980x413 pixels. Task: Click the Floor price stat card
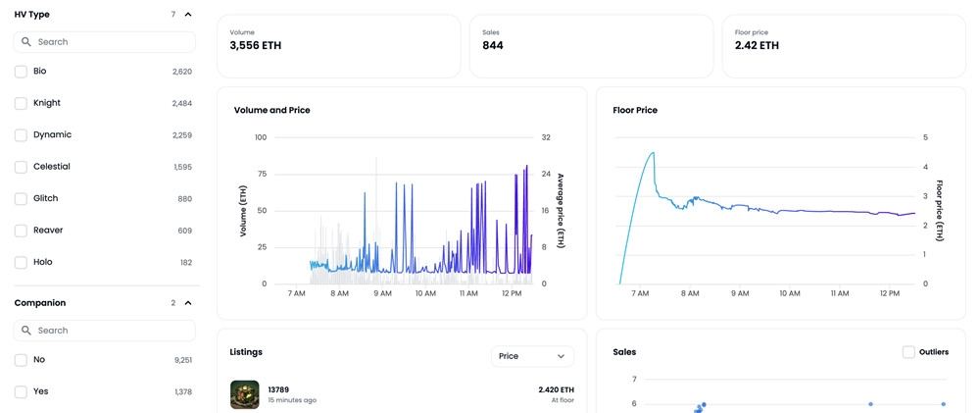[843, 46]
